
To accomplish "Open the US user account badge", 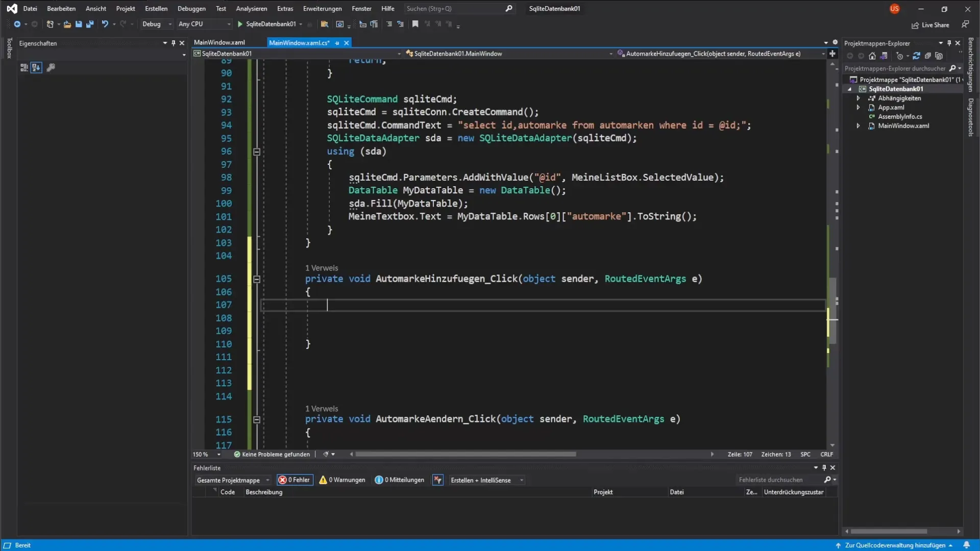I will point(894,9).
